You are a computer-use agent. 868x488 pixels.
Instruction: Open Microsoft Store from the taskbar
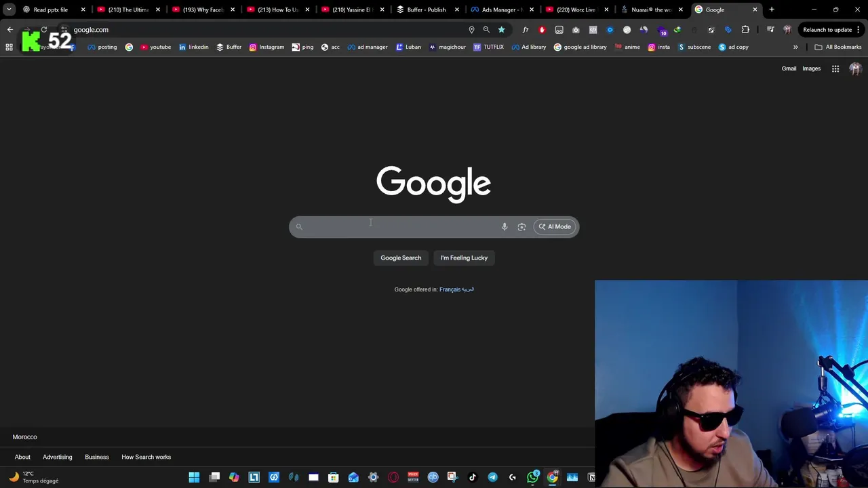(x=333, y=477)
